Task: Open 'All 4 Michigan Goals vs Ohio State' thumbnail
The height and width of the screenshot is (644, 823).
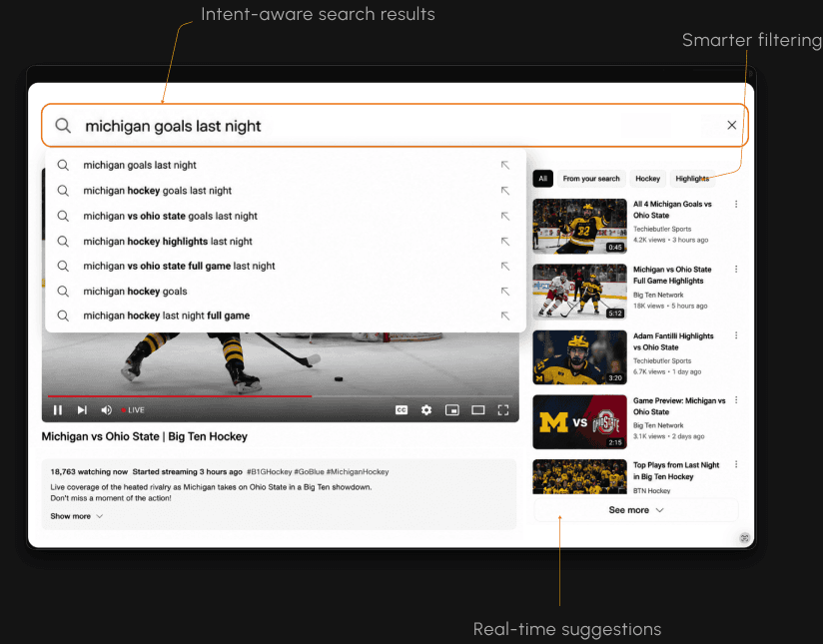Action: pos(579,226)
